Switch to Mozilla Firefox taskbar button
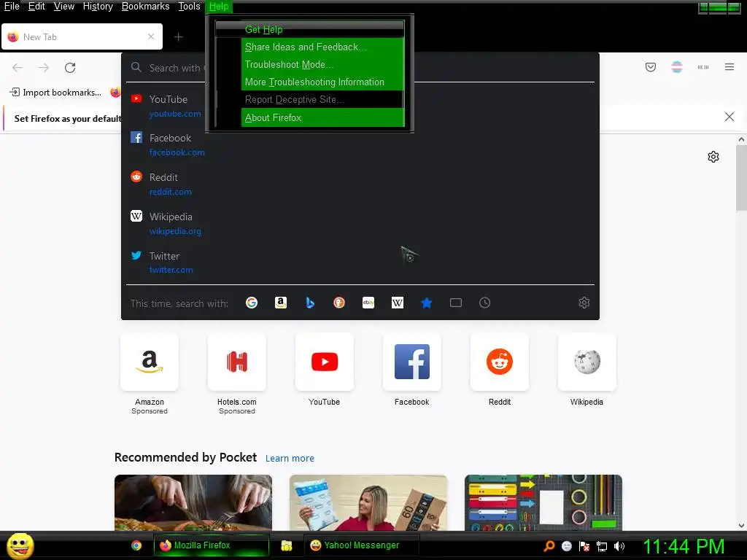The image size is (747, 560). (x=211, y=545)
